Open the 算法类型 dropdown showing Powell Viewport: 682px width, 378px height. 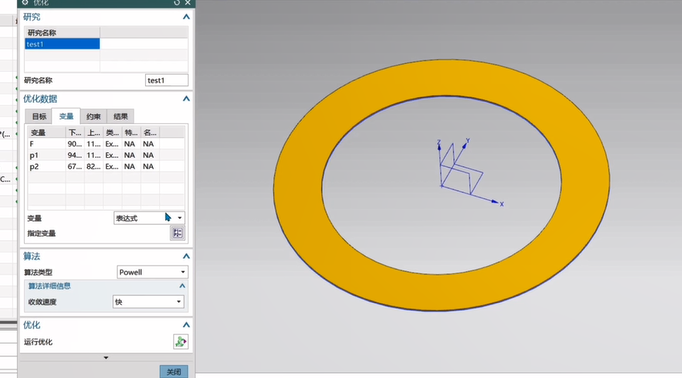[x=152, y=272]
